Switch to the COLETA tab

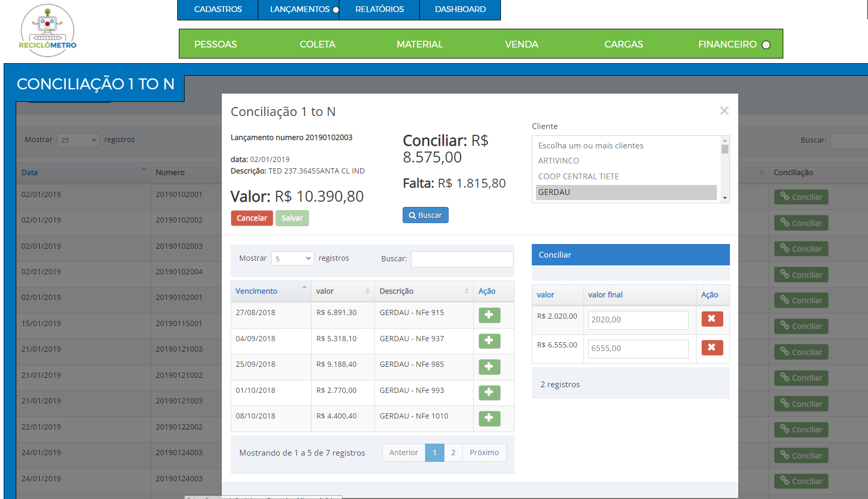click(x=317, y=44)
